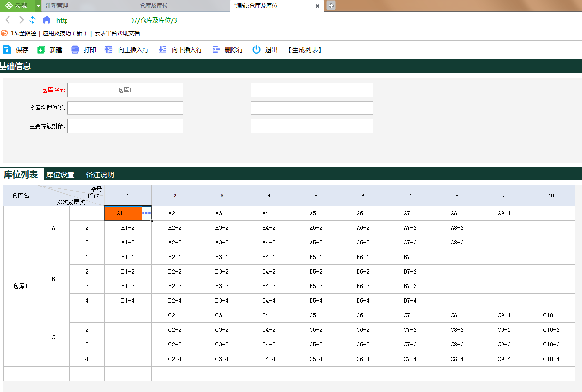Click the browser forward arrow

(21, 20)
